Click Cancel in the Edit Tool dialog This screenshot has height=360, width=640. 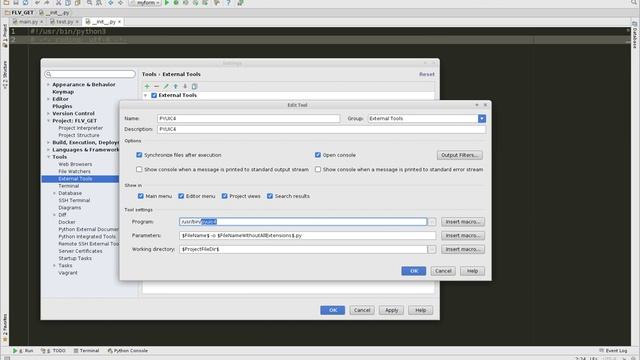point(443,271)
